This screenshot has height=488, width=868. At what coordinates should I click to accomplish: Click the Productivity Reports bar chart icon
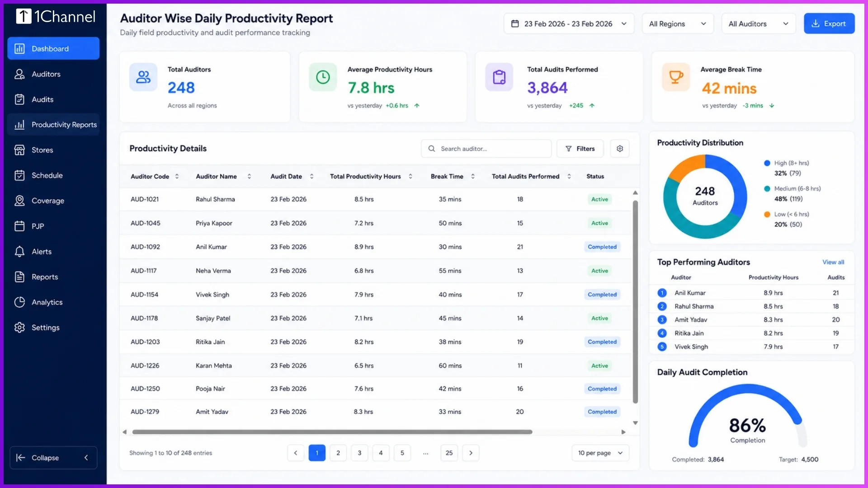point(19,125)
